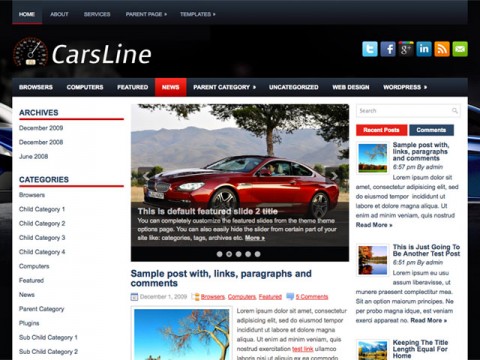Open thumbnail of first recent post
Viewport: 480px width, 360px height.
click(373, 158)
